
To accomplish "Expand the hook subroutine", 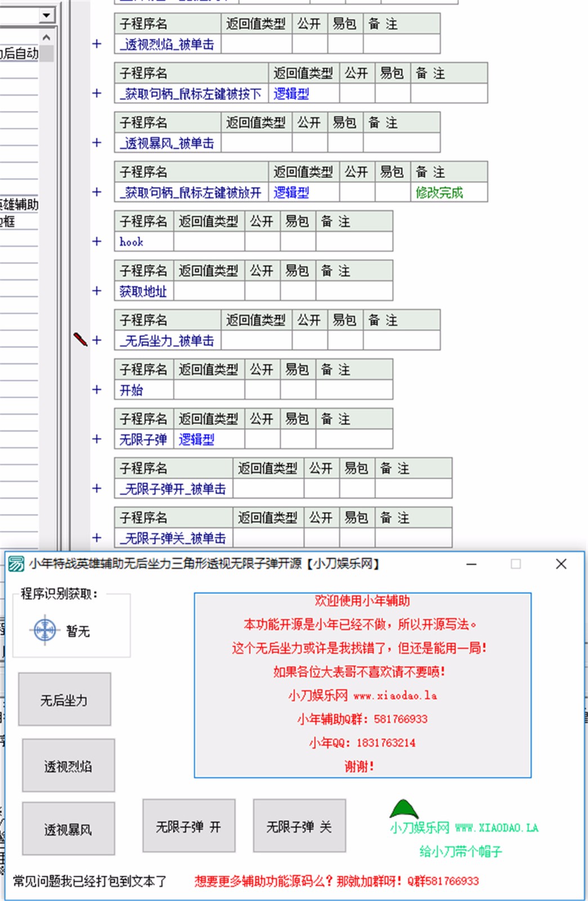I will (x=97, y=242).
